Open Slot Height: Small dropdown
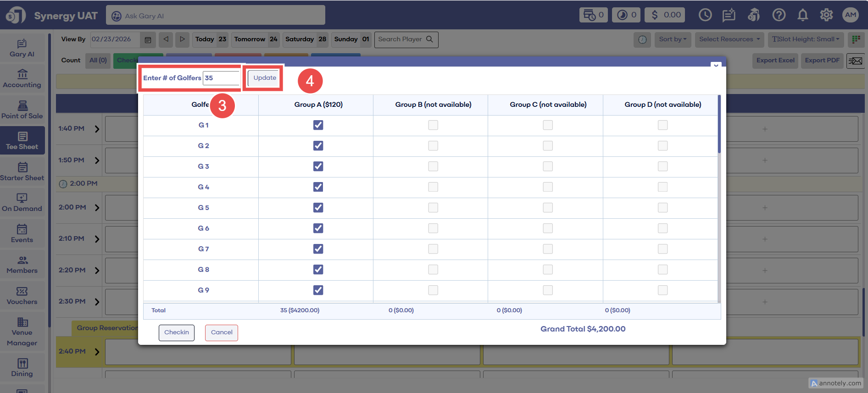 coord(806,39)
